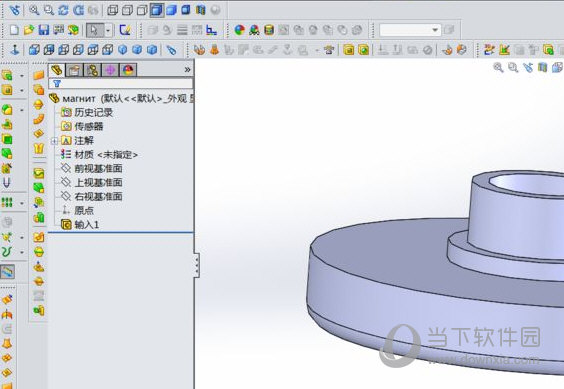Switch display to Hidden Lines Removed
Screen dimensions: 564x389
point(142,10)
